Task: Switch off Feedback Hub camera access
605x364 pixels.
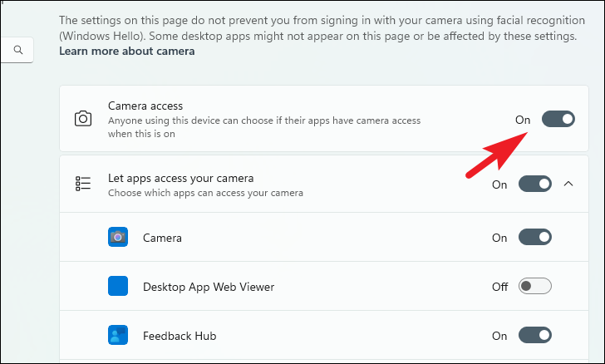Action: coord(534,336)
